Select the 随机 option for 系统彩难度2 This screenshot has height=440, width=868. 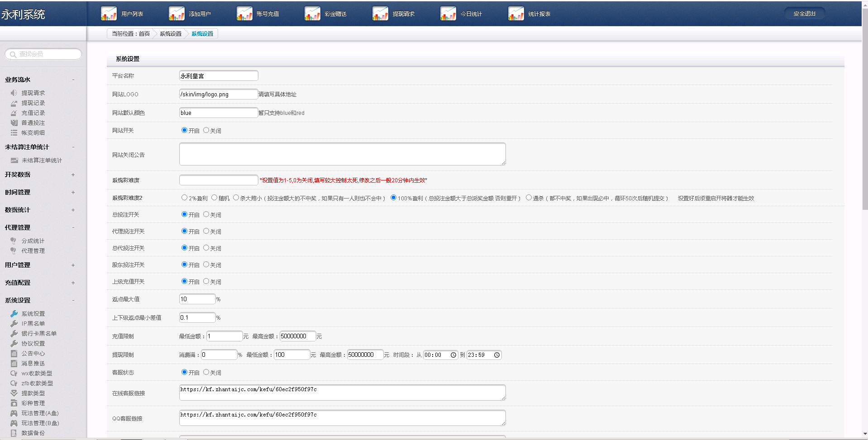[x=215, y=198]
